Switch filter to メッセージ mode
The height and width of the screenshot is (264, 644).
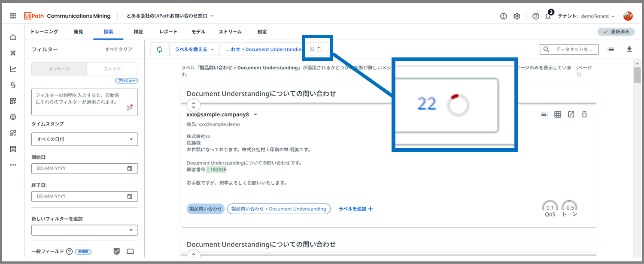[x=59, y=69]
